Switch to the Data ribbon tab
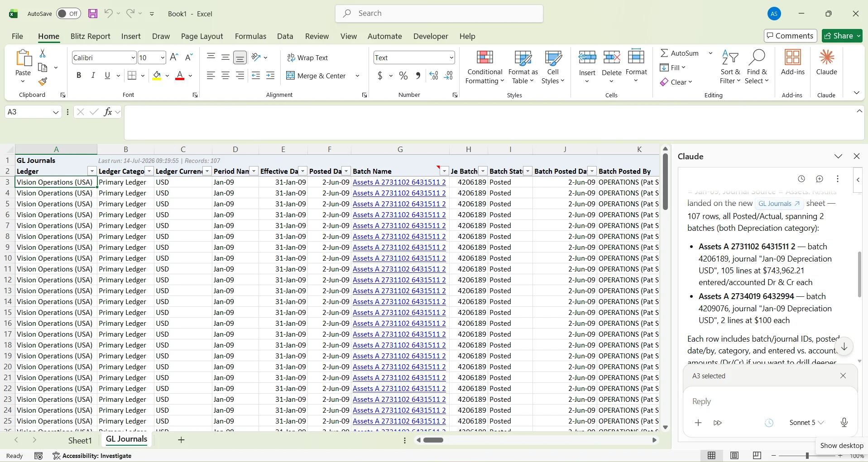868x462 pixels. [285, 36]
